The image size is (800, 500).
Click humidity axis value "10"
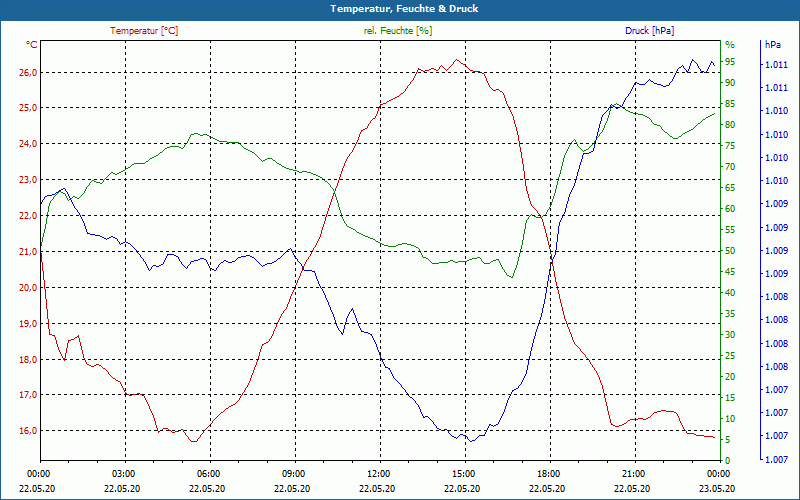pyautogui.click(x=730, y=419)
